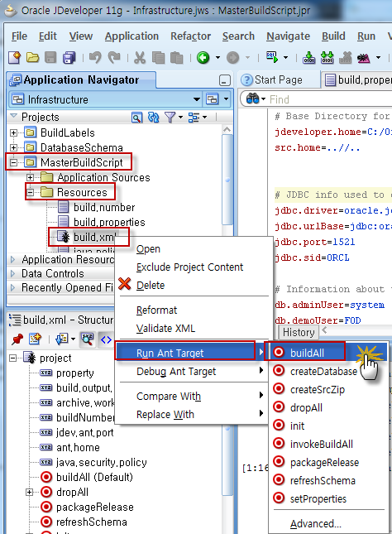
Task: Expand the BuildLabels project node
Action: coord(13,132)
